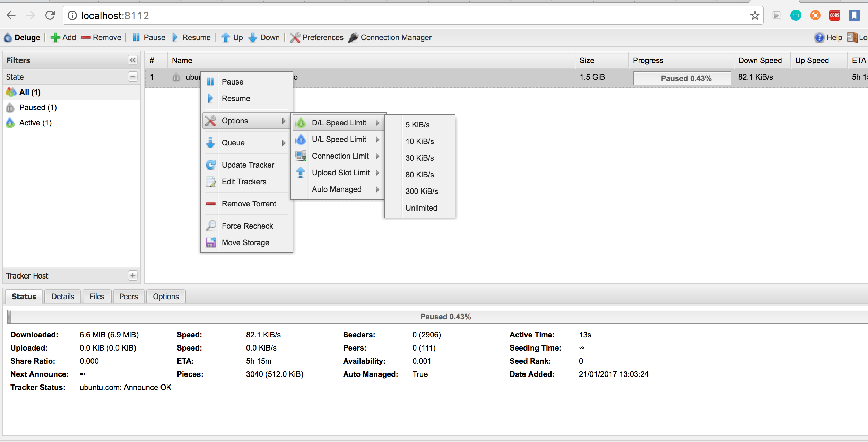Click the Force Recheck magnifier icon
Screen dimensions: 868x442
pos(211,226)
